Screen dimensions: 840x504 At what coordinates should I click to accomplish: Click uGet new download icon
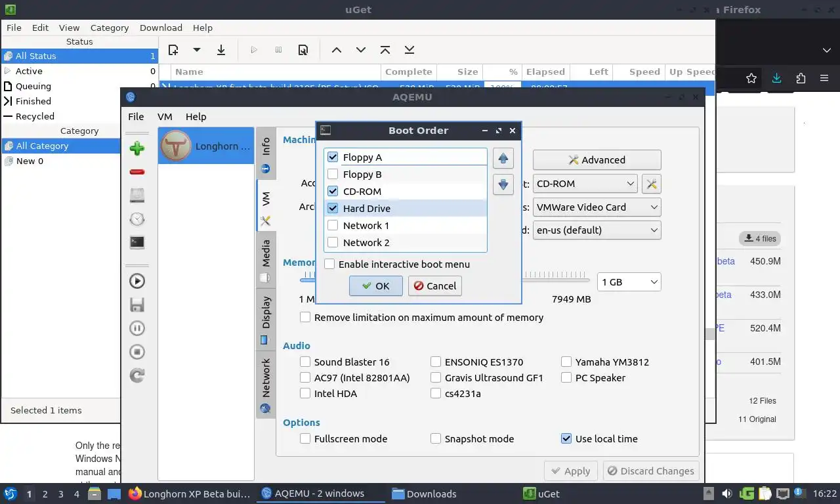[x=173, y=50]
